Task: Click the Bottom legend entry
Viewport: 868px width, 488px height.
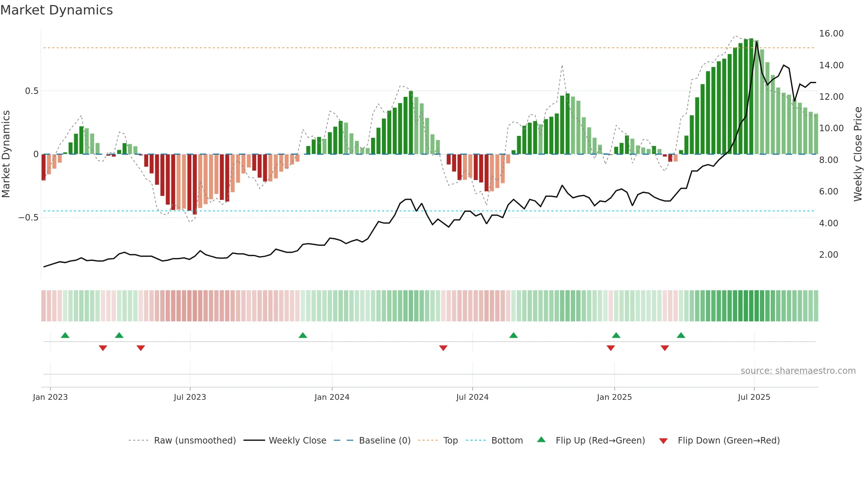Action: [494, 440]
